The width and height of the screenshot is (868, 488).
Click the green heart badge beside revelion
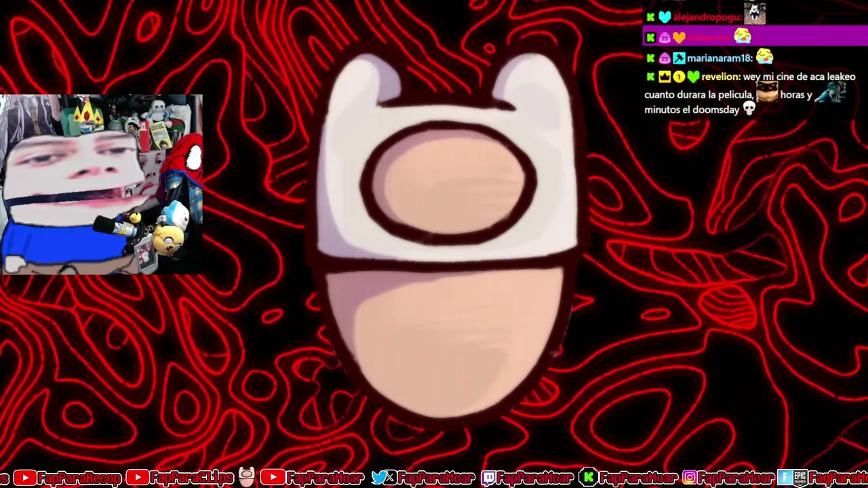coord(692,77)
